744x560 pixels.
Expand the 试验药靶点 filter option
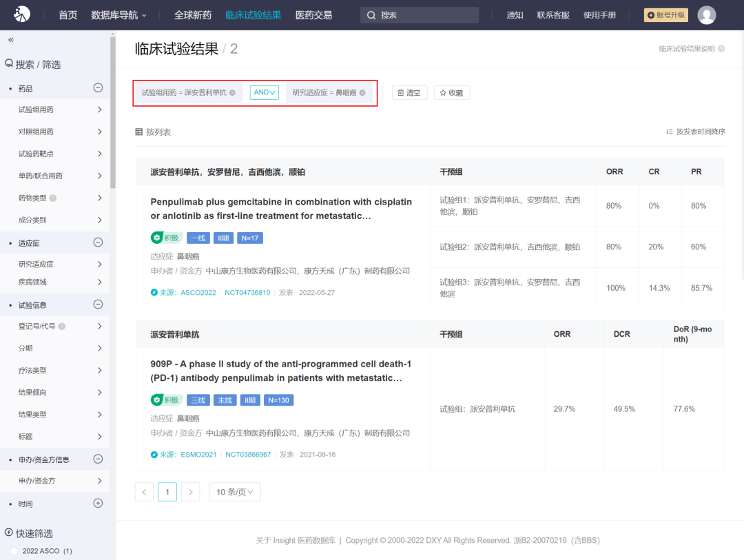(99, 154)
